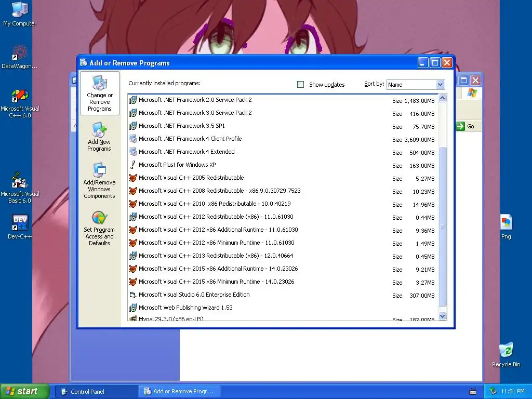Image resolution: width=532 pixels, height=399 pixels.
Task: Click icon of Visual C++ 2010 x86 Redistributable
Action: pos(133,204)
